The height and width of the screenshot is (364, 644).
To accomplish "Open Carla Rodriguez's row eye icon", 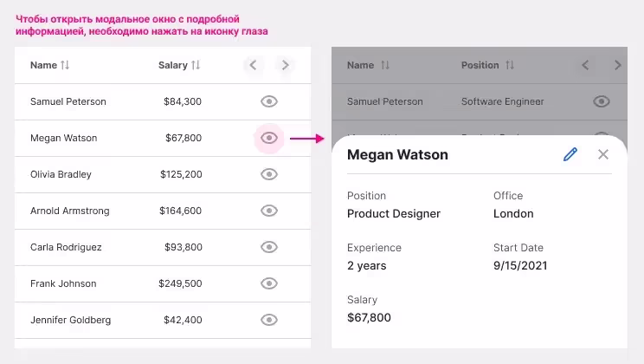I will 269,247.
